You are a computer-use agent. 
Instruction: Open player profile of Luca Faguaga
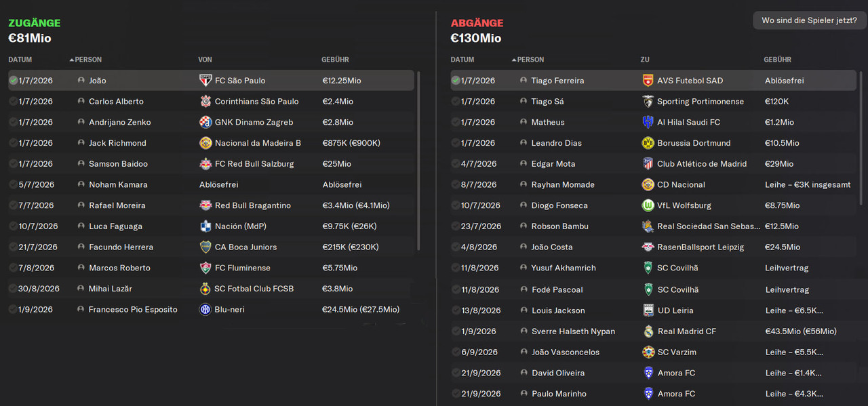pos(116,226)
